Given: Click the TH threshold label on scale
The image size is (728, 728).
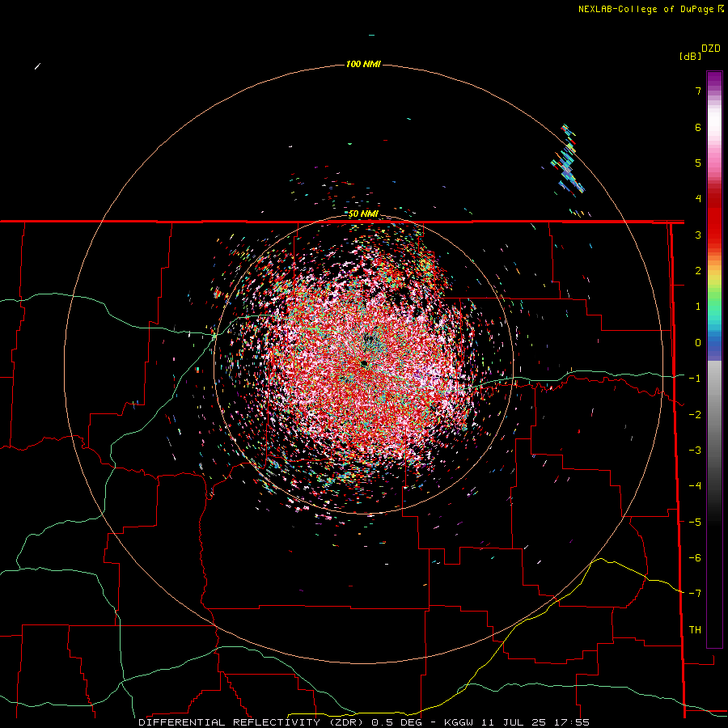Looking at the screenshot, I should 695,630.
